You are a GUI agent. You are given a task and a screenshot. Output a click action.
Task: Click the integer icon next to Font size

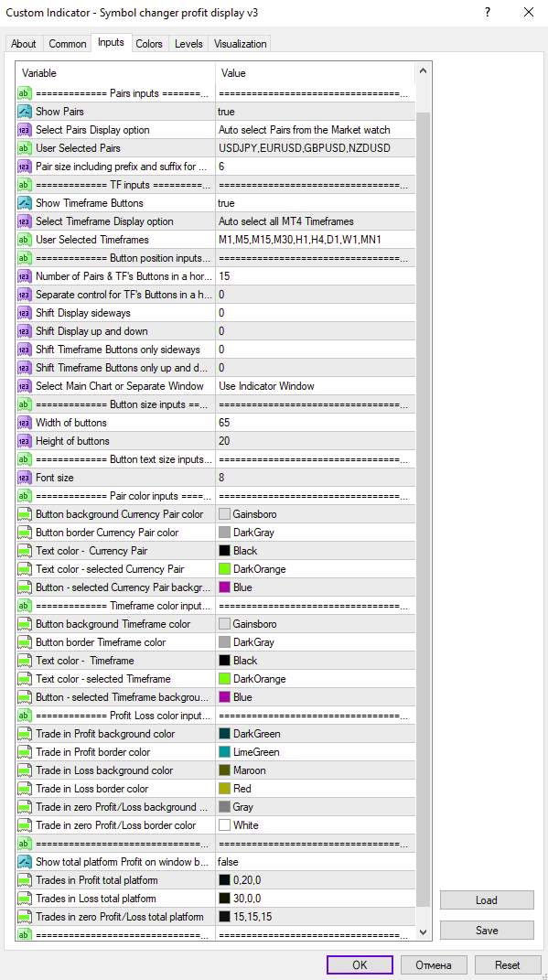(25, 478)
